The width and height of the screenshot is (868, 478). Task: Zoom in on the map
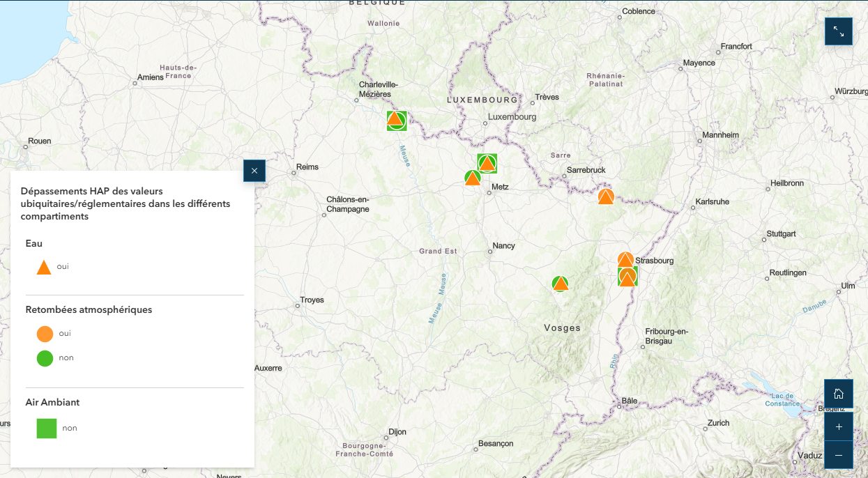pyautogui.click(x=838, y=426)
